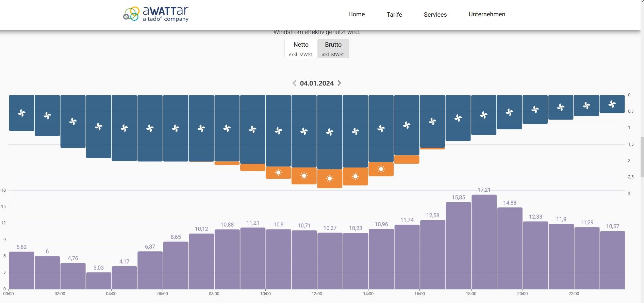The image size is (644, 303).
Task: Open the Tarife menu
Action: tap(394, 15)
